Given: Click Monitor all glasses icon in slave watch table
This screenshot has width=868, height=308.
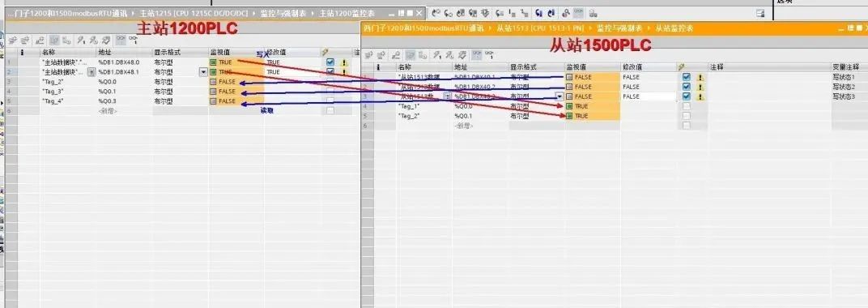Looking at the screenshot, I should [476, 55].
